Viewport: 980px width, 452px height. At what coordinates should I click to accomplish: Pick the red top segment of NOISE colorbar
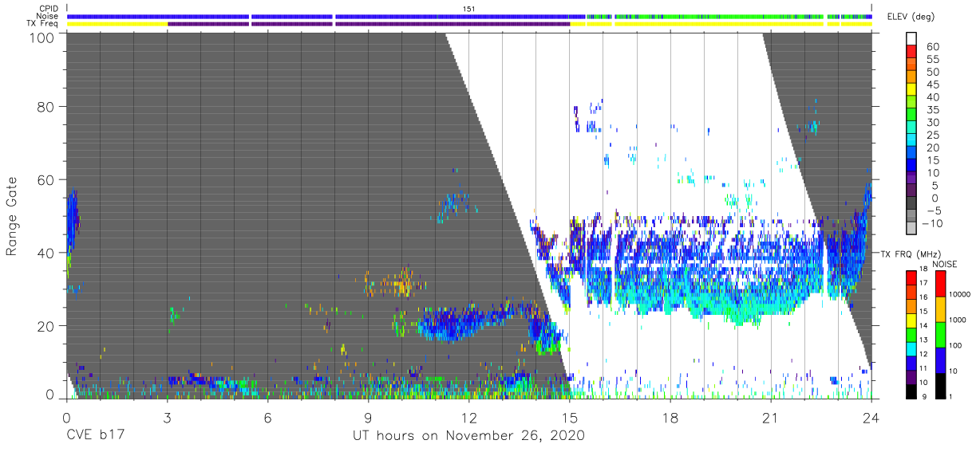coord(941,284)
